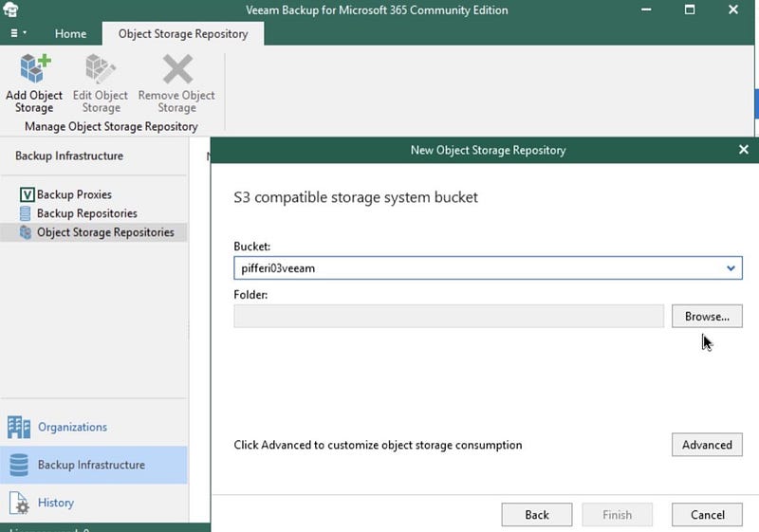Click the Backup Infrastructure panel heading
Image resolution: width=759 pixels, height=532 pixels.
pyautogui.click(x=69, y=156)
